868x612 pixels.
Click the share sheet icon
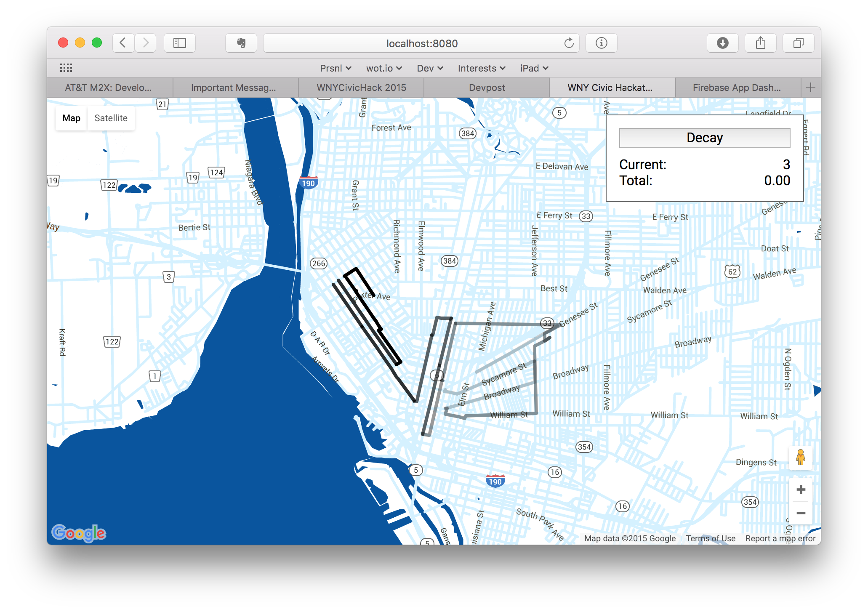click(760, 43)
